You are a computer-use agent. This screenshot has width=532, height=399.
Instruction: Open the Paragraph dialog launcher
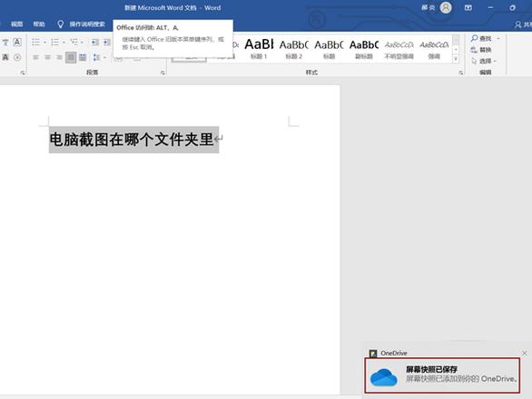[163, 73]
